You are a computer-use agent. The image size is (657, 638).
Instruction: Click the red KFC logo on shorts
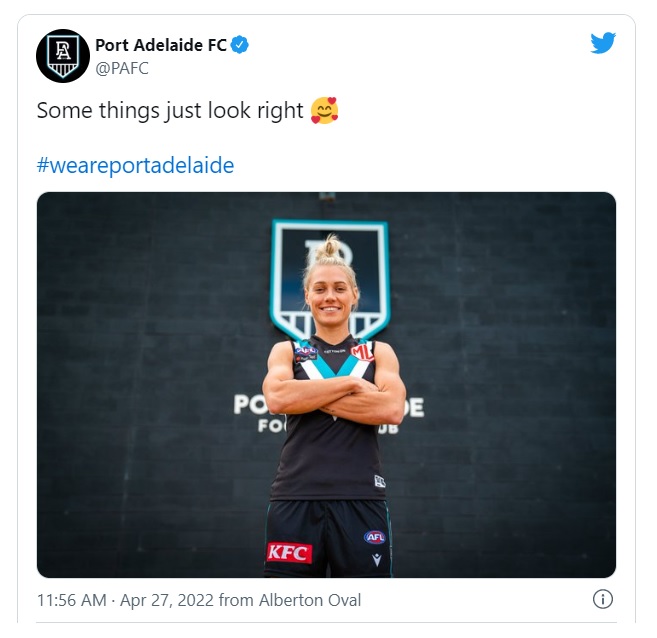pyautogui.click(x=289, y=553)
